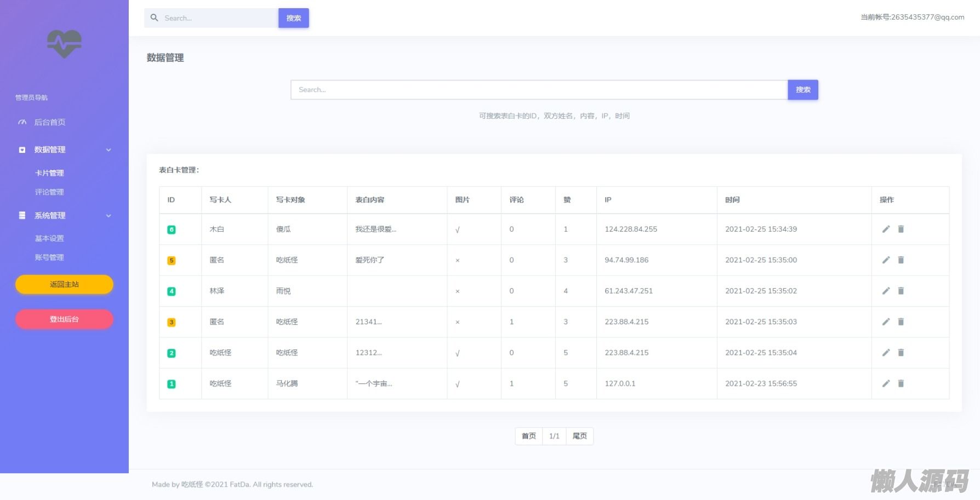Viewport: 980px width, 500px height.
Task: Delete the card with IP 127.0.0.1
Action: click(x=901, y=383)
